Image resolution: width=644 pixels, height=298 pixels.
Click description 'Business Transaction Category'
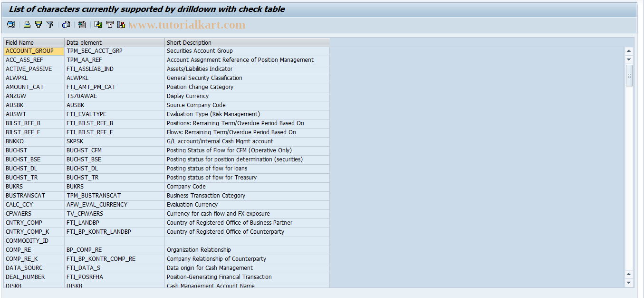click(x=206, y=196)
